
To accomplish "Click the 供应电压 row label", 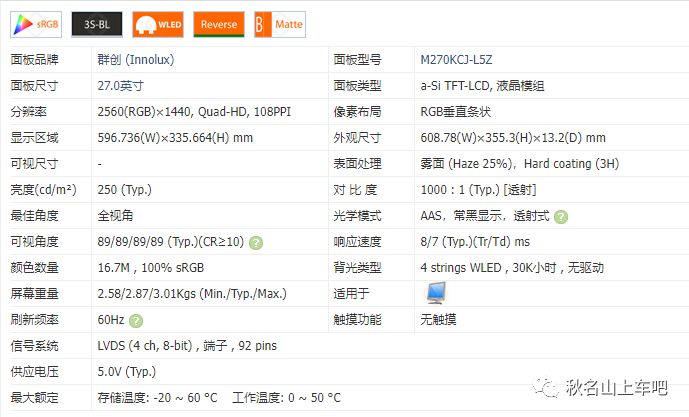I will point(35,372).
